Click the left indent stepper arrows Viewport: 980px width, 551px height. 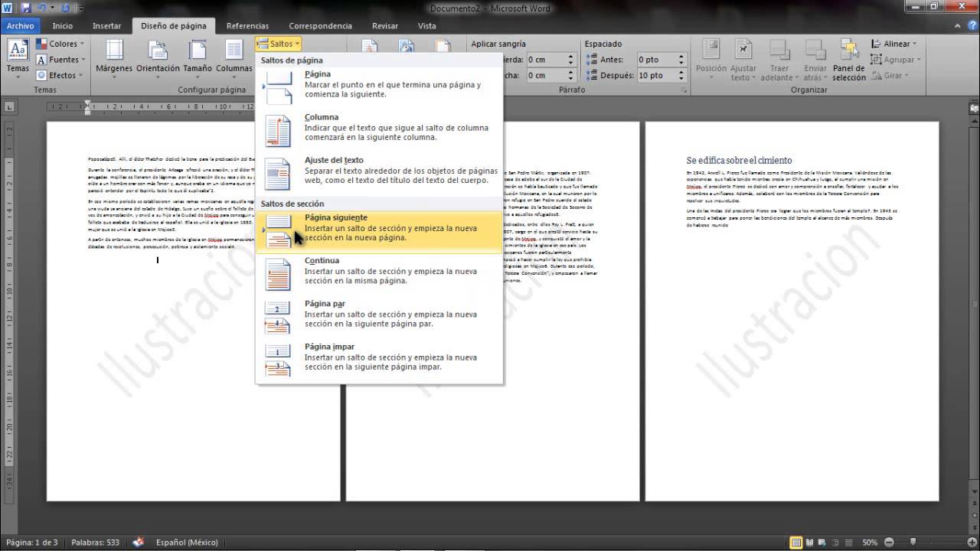[570, 59]
